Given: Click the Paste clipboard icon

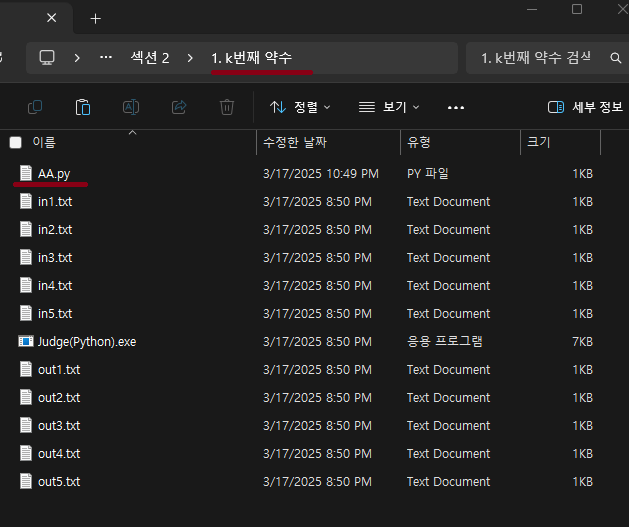Looking at the screenshot, I should [x=83, y=107].
